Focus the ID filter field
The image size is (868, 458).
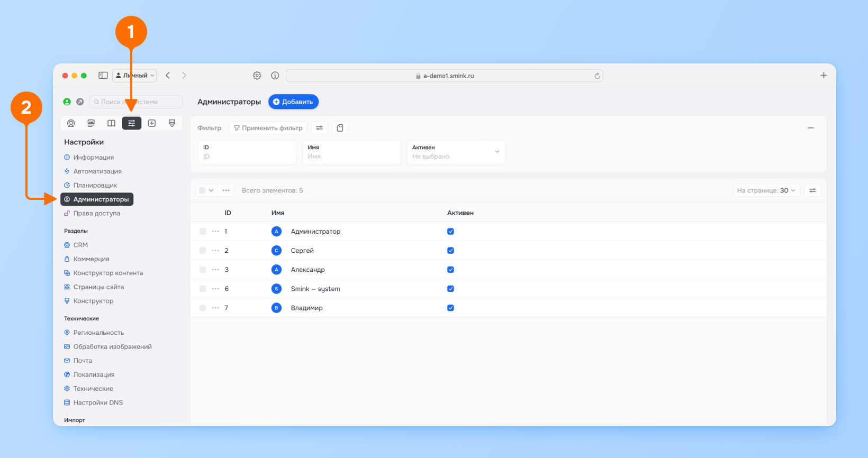(247, 152)
